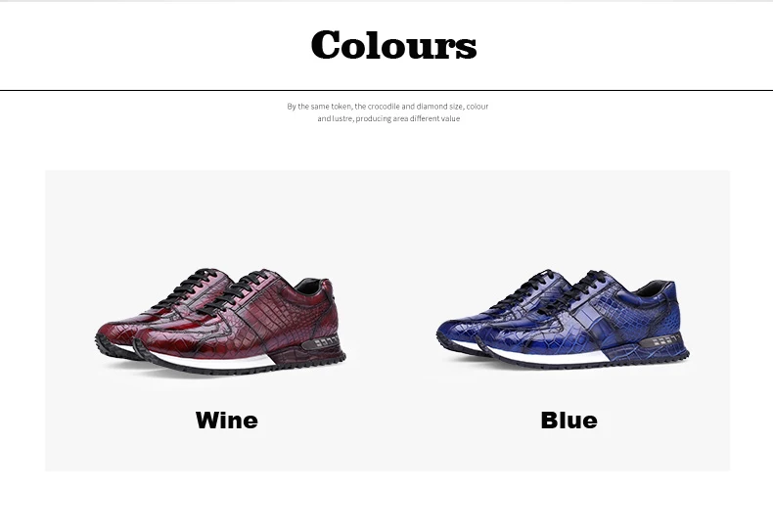Screen dimensions: 773x532
Task: Click the black collar lining of blue sneaker
Action: [x=654, y=288]
